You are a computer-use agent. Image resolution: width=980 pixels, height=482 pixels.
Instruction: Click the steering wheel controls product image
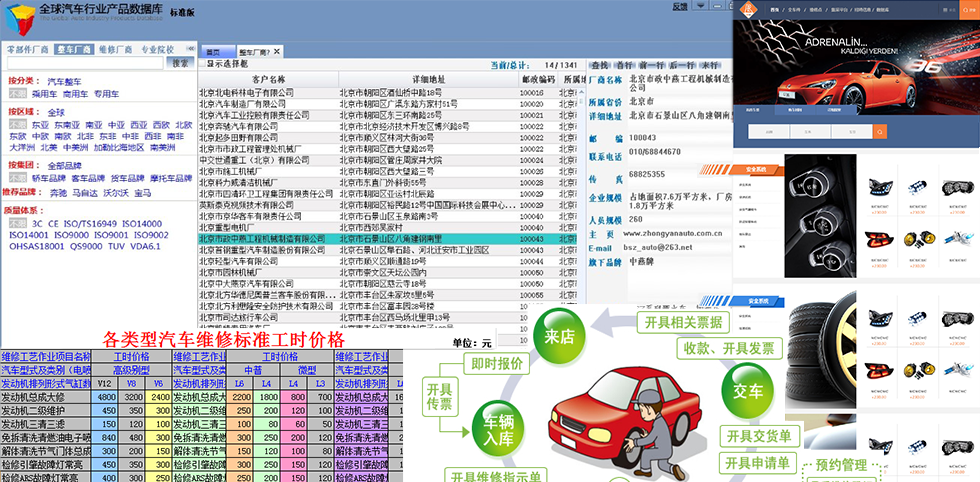[x=820, y=216]
